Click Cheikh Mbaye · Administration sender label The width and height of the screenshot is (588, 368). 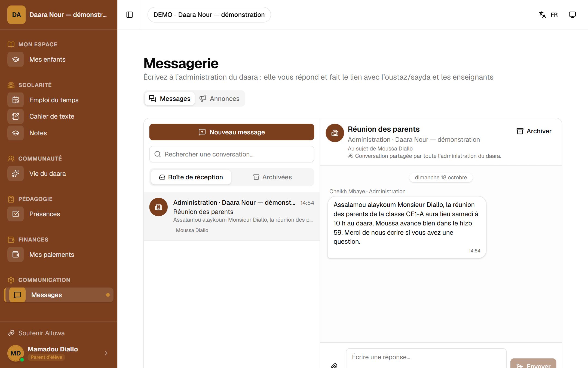click(x=367, y=191)
